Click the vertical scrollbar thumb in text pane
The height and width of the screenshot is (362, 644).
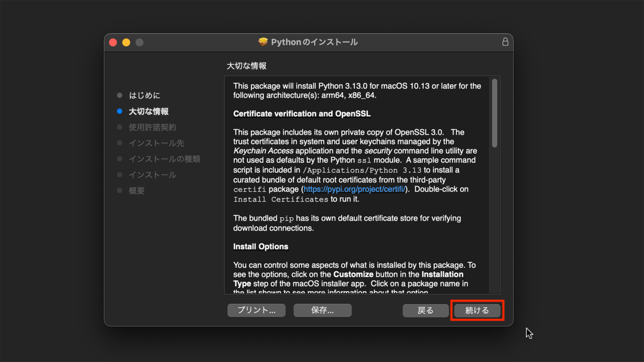(x=494, y=113)
